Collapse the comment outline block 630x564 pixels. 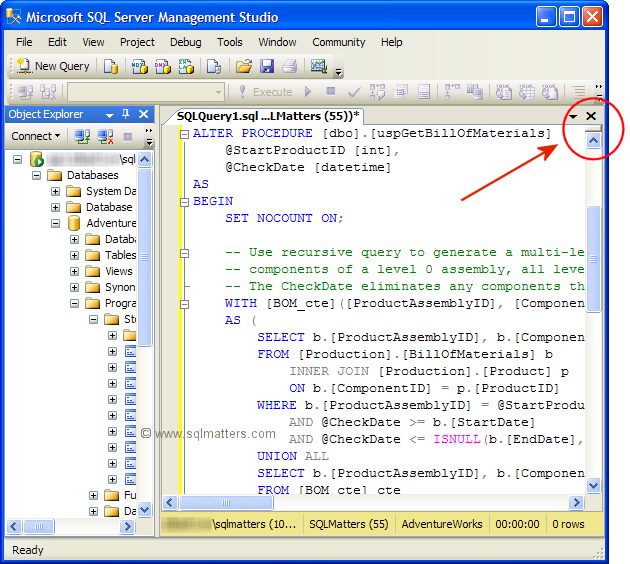point(184,253)
